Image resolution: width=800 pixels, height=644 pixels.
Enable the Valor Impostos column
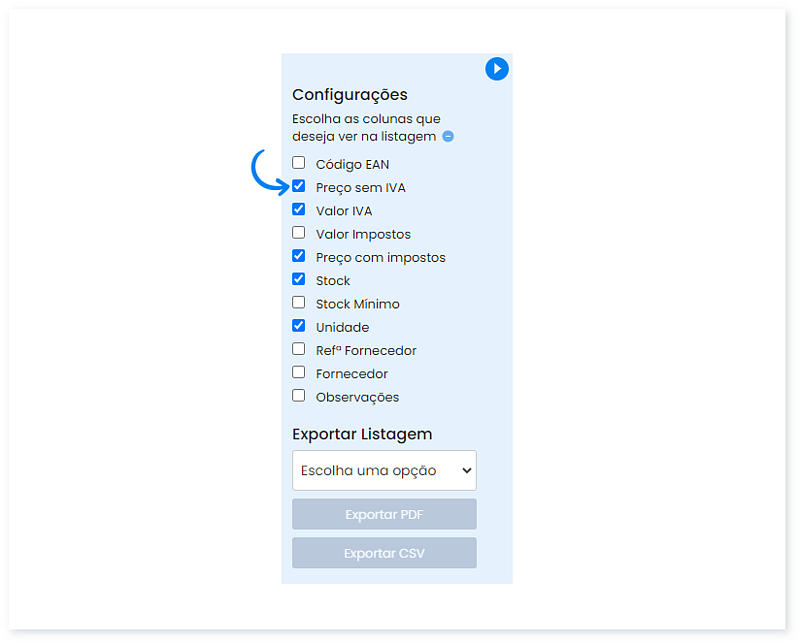pyautogui.click(x=298, y=232)
